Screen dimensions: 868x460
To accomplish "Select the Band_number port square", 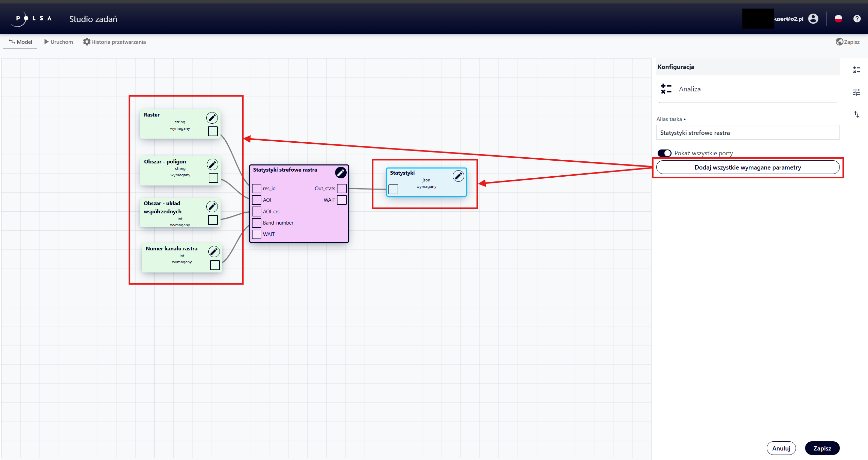I will tap(257, 223).
